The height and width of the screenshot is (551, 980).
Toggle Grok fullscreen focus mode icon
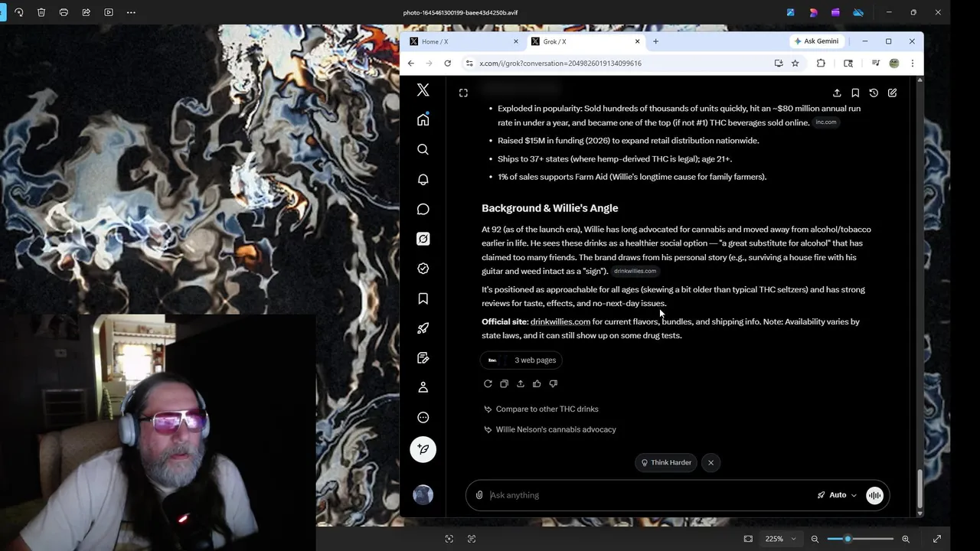pos(463,93)
